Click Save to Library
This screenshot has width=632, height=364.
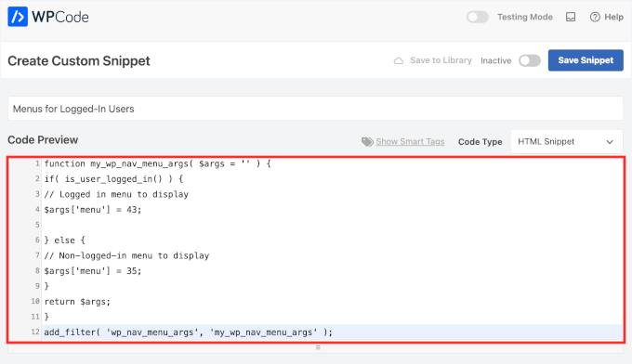[x=441, y=60]
